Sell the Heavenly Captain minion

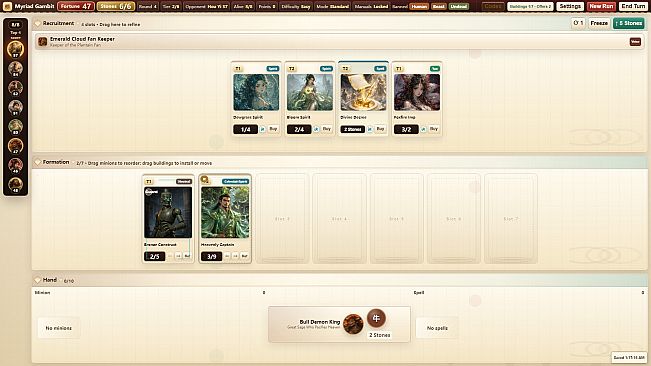pyautogui.click(x=244, y=256)
